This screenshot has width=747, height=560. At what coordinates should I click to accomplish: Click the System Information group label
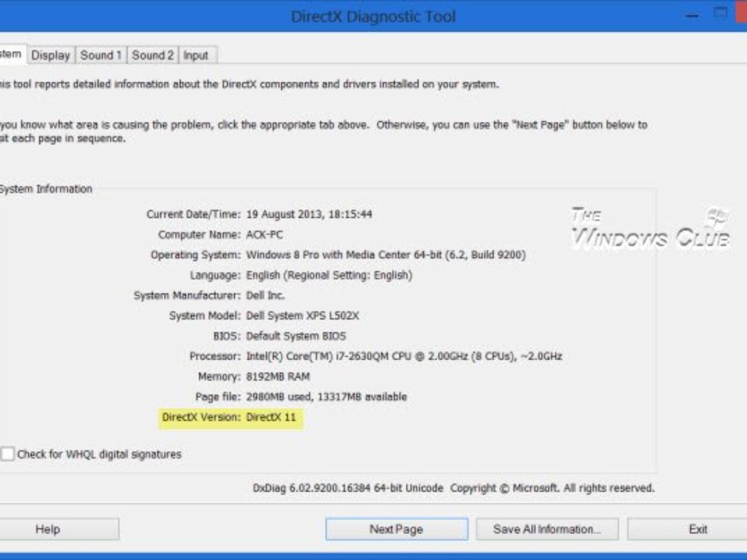45,189
